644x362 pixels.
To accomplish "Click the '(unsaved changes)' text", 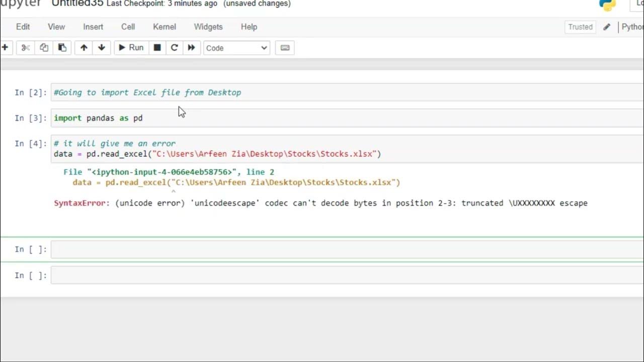I will pos(257,4).
